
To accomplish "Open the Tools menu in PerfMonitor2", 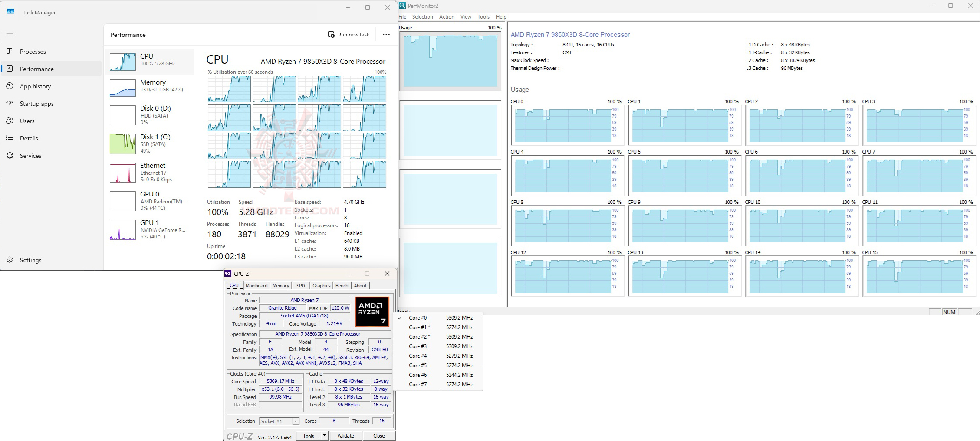I will (x=483, y=17).
